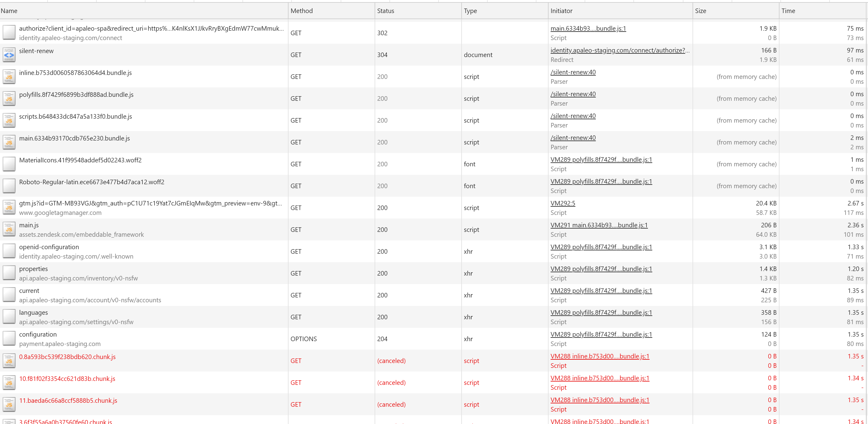Sort requests by the Size column header
The image size is (868, 424).
(700, 10)
